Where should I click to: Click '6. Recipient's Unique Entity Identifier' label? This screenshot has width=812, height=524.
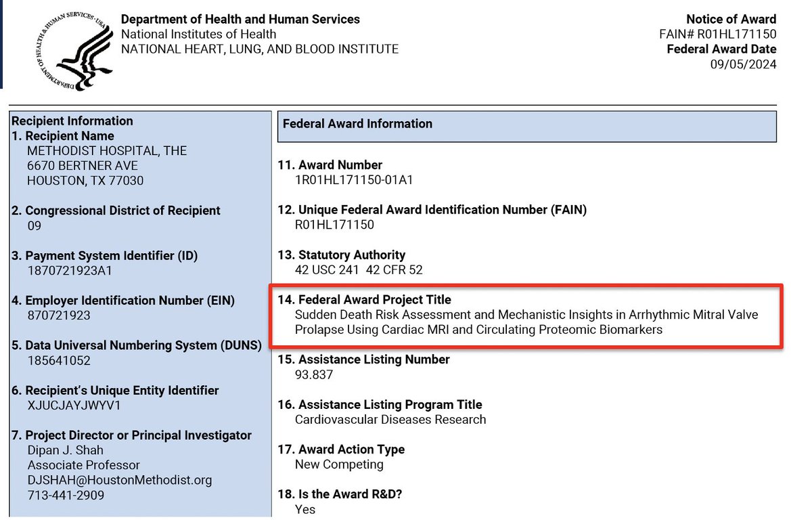coord(116,391)
